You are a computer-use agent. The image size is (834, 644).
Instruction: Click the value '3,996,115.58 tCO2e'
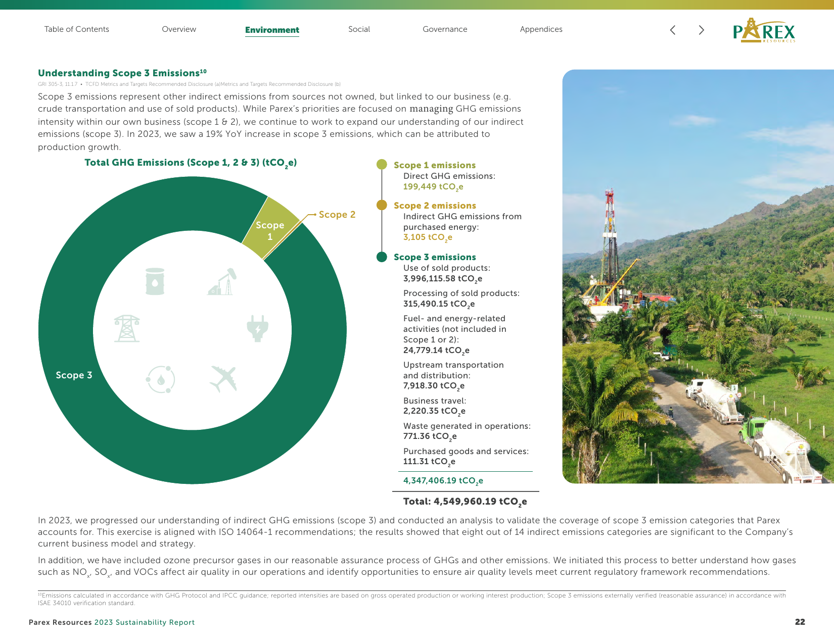tap(443, 279)
